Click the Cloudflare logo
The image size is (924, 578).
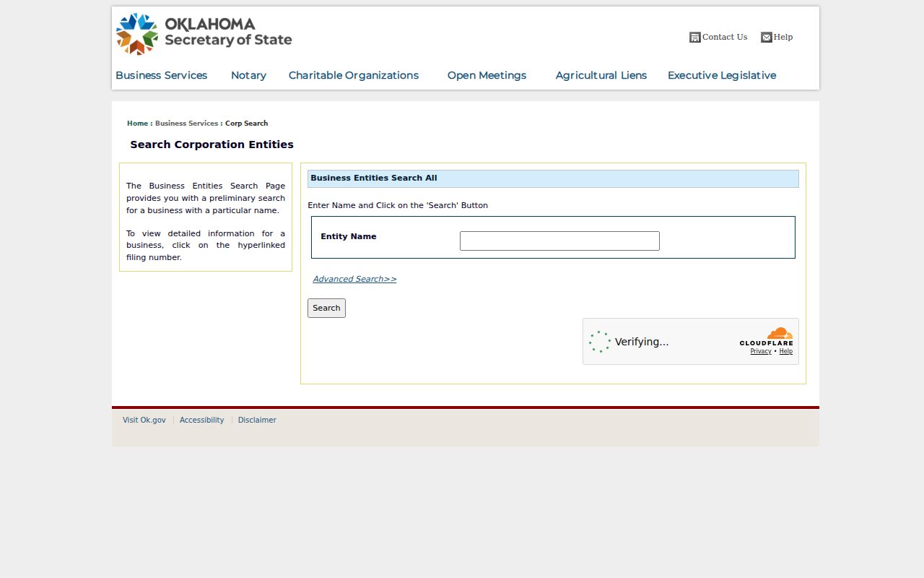click(x=766, y=337)
